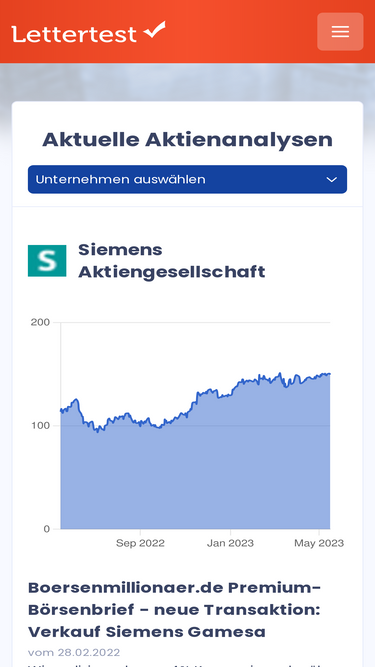375x667 pixels.
Task: Click the blue filled area of the chart
Action: tap(196, 476)
